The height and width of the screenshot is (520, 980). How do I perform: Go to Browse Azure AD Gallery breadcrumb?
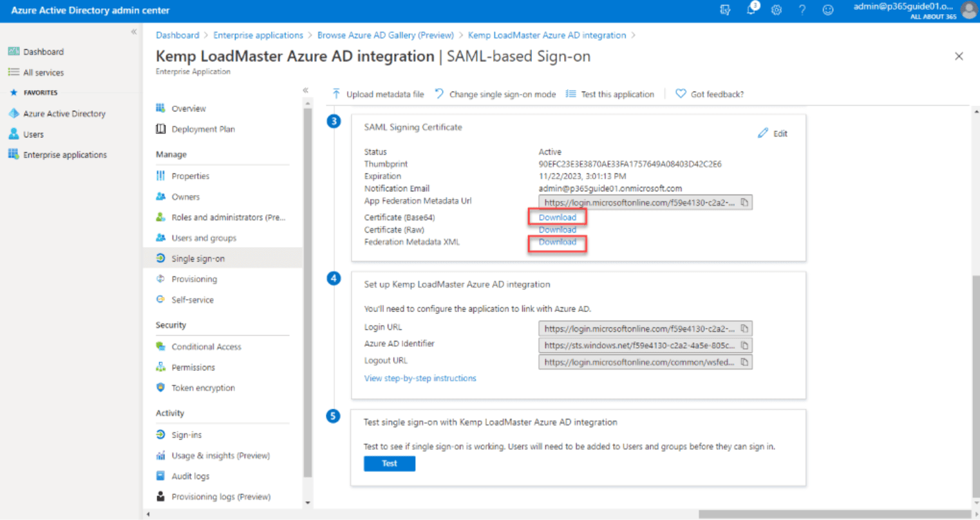click(385, 35)
